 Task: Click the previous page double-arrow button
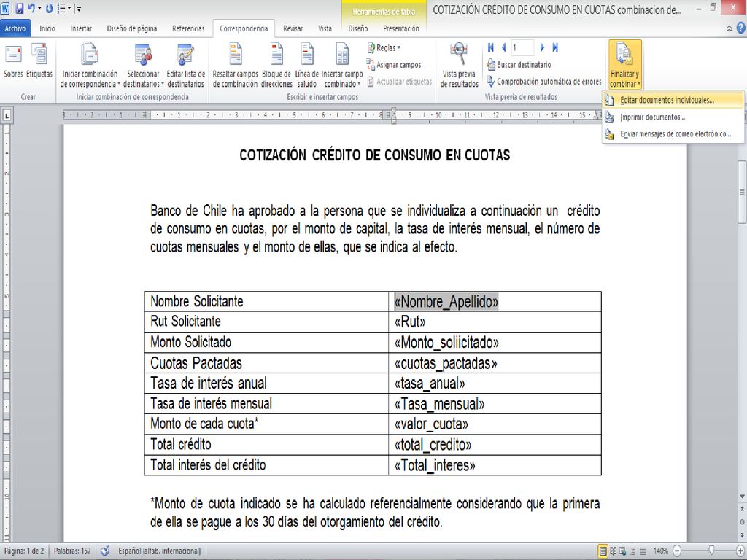coord(742,510)
